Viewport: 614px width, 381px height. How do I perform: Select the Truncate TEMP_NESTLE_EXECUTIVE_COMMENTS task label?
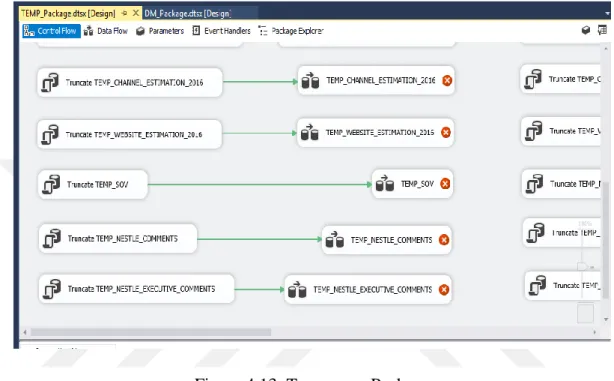(141, 289)
